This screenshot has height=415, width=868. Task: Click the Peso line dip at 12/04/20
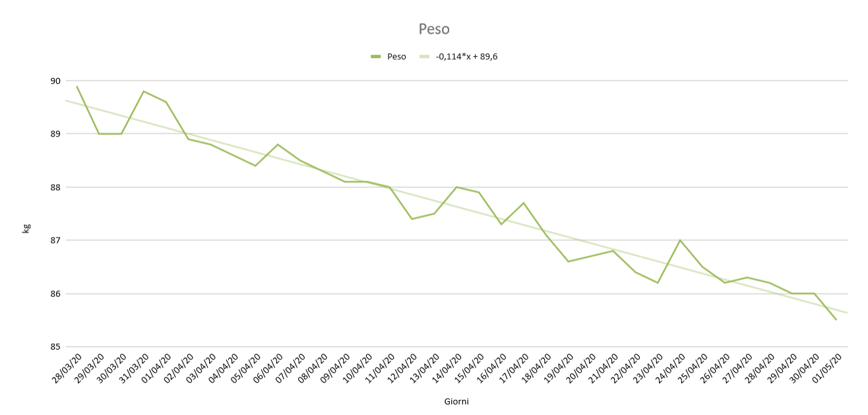point(412,219)
